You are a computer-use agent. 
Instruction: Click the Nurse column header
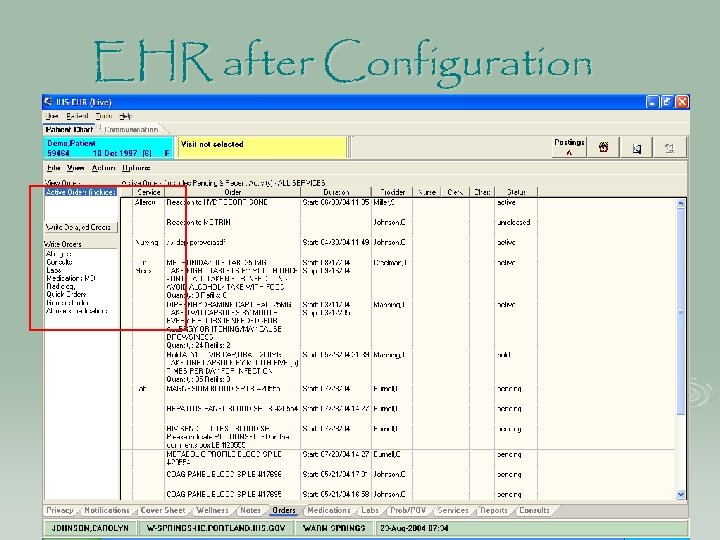pos(427,192)
